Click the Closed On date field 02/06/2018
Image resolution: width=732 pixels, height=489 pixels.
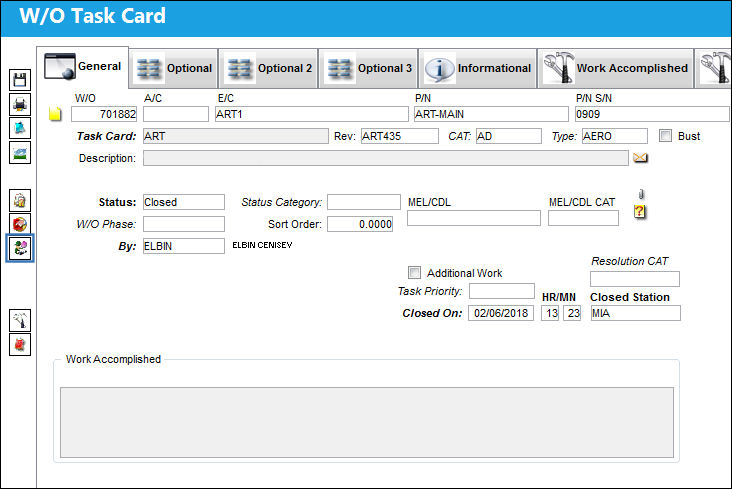[x=501, y=313]
